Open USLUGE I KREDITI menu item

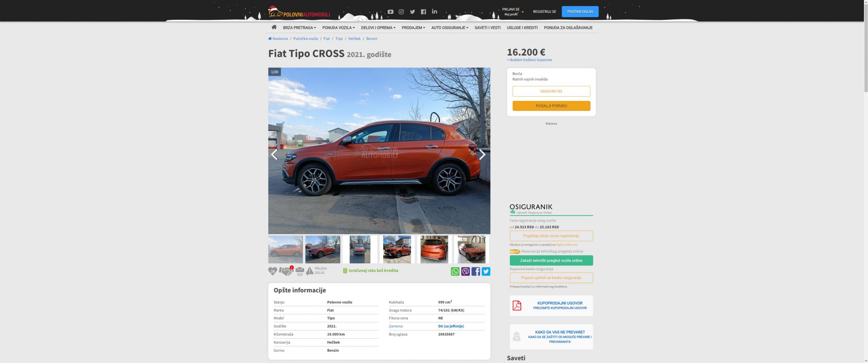[522, 28]
